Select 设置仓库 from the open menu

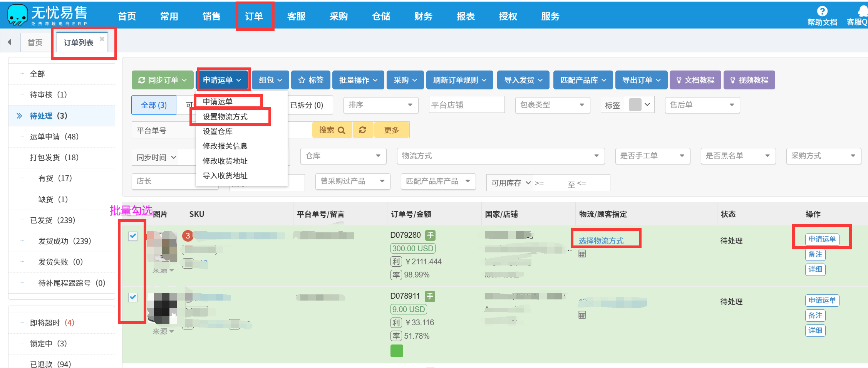coord(218,131)
